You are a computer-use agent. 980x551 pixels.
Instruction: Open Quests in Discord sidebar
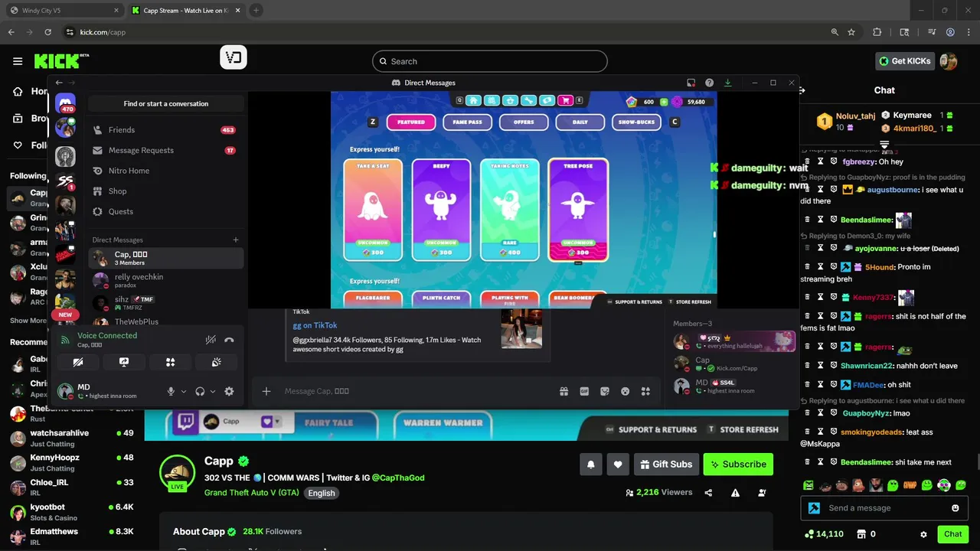(165, 211)
